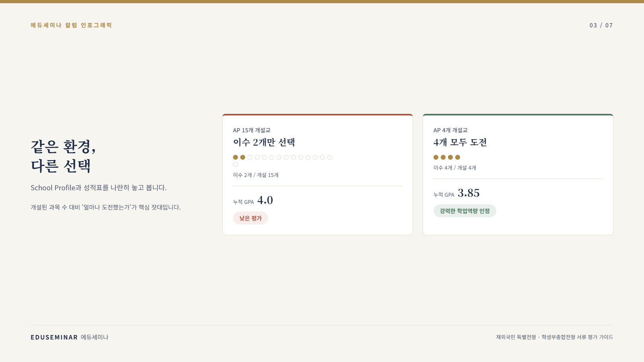
Task: Click the sentence starting 'School Profile과 성적표를'
Action: click(99, 188)
